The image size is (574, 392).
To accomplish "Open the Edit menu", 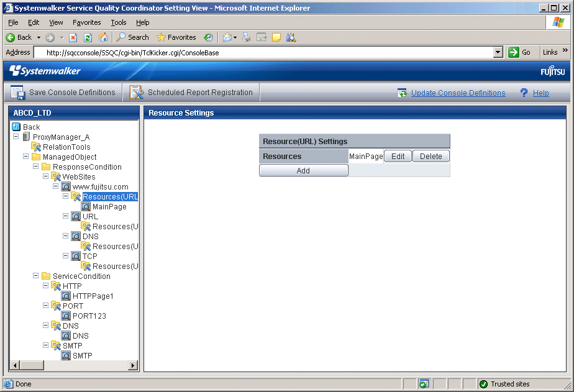I will point(34,22).
